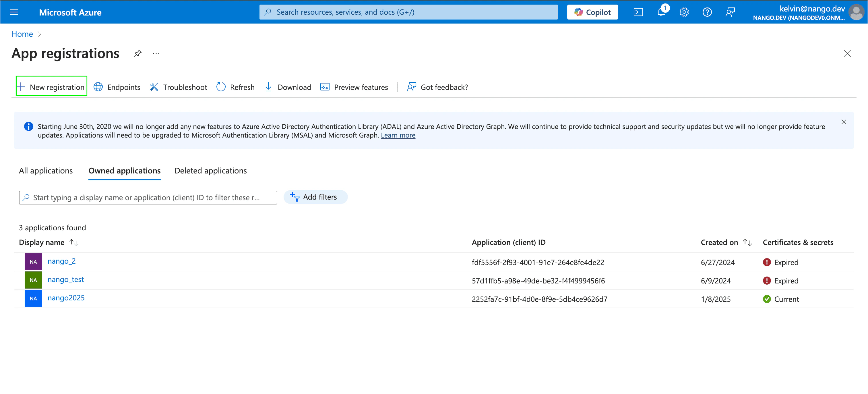Click the top bar feedback icon
Viewport: 868px width, 394px height.
coord(730,12)
